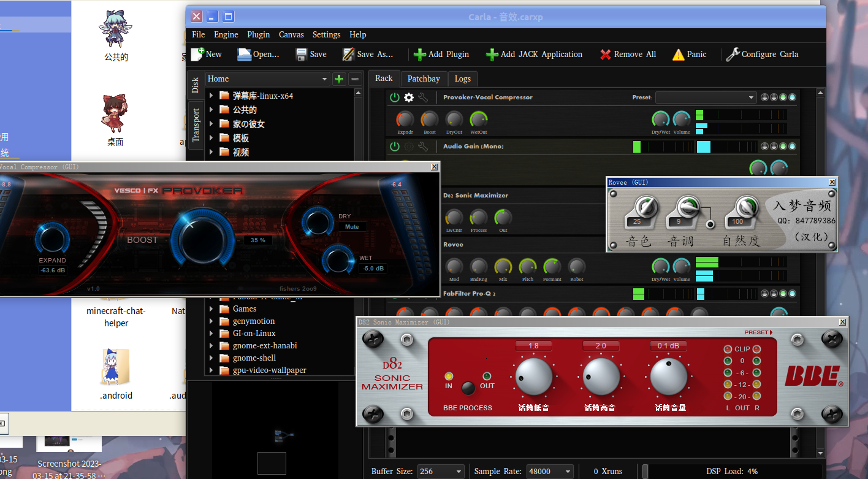
Task: Toggle Audio Gain (Mono) power button
Action: [x=395, y=147]
